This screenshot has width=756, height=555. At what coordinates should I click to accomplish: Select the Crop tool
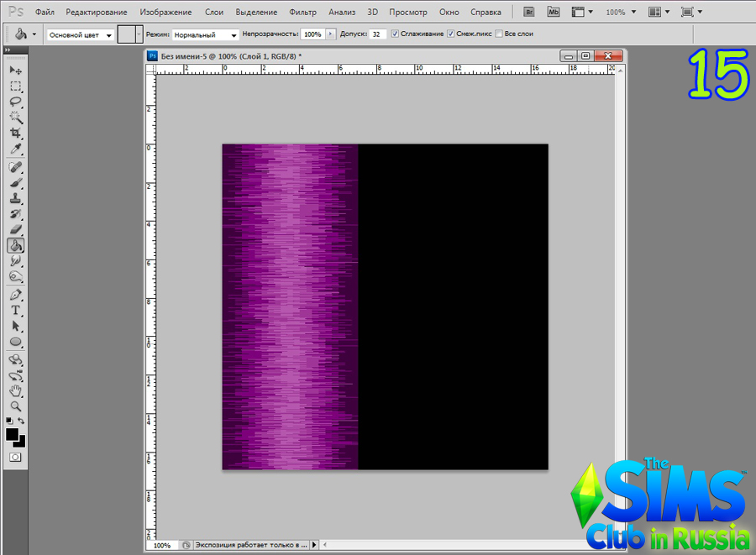click(x=15, y=133)
